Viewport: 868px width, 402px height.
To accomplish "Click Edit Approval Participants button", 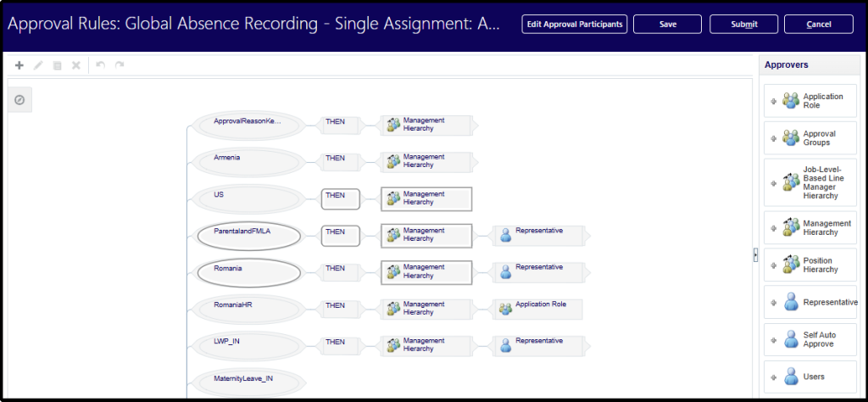I will click(x=575, y=24).
